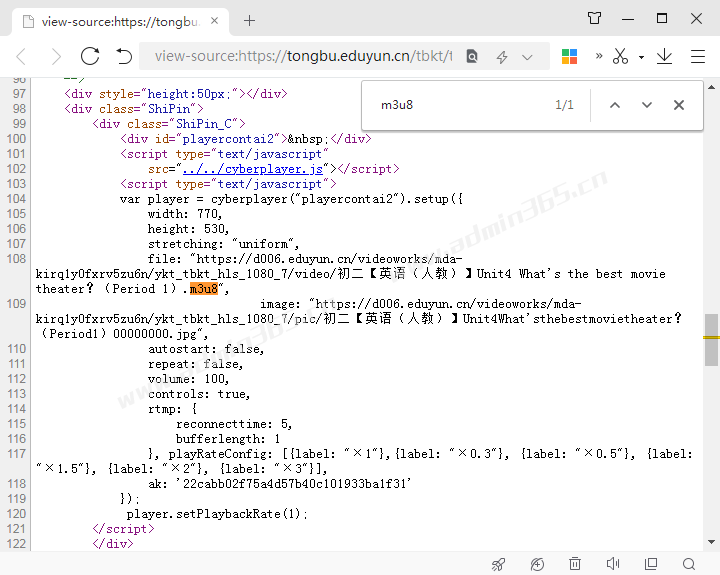Click the vertical scrollbar thumb

(711, 340)
